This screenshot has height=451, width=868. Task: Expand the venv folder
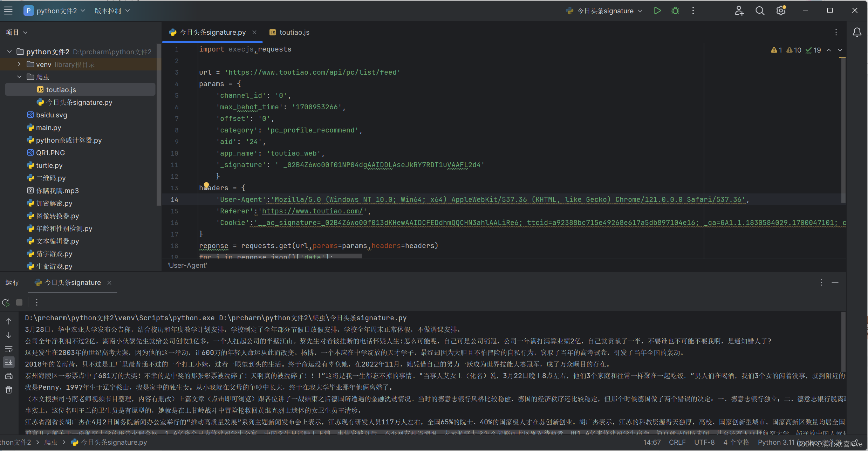pos(19,64)
